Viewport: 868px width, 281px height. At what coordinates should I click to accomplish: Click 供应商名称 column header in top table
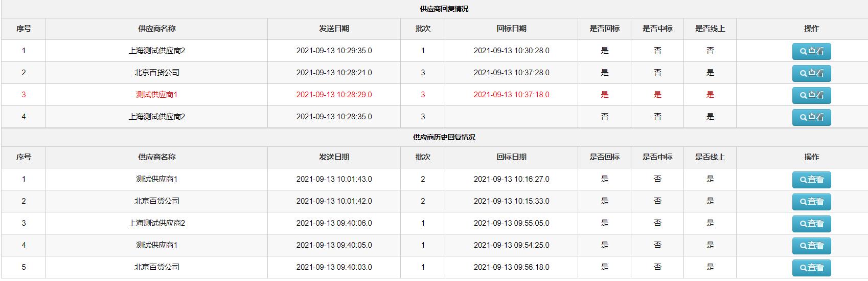[156, 29]
